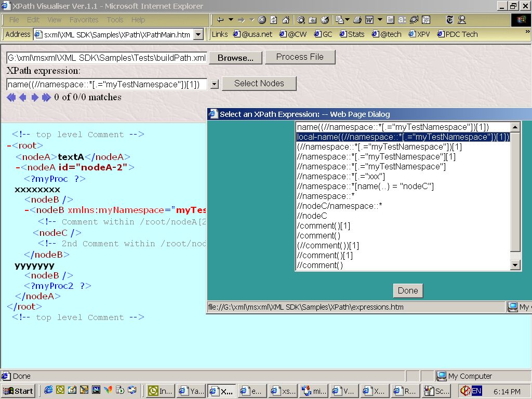Viewport: 532px width, 399px height.
Task: Select '//nodeC/namespace::*' in expression list
Action: (403, 206)
